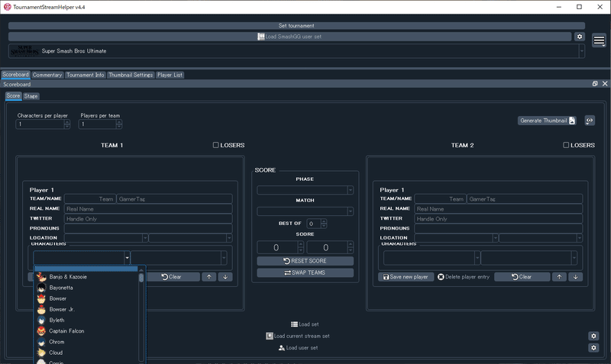Open the hamburger menu icon
The image size is (611, 364).
point(599,40)
